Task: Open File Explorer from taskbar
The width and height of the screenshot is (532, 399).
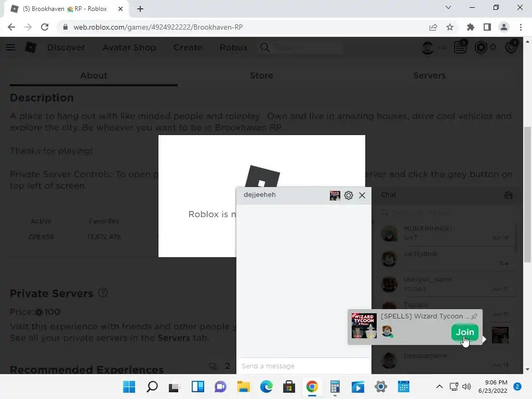Action: 243,387
